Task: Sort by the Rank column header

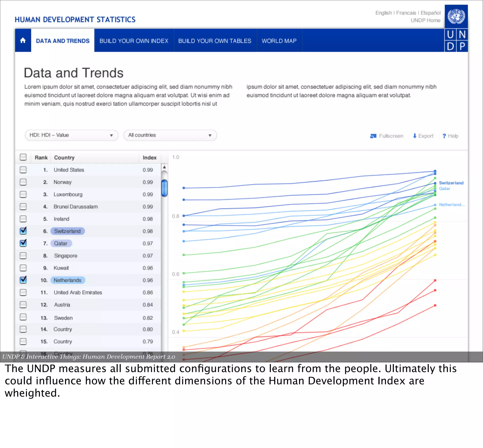Action: [41, 158]
